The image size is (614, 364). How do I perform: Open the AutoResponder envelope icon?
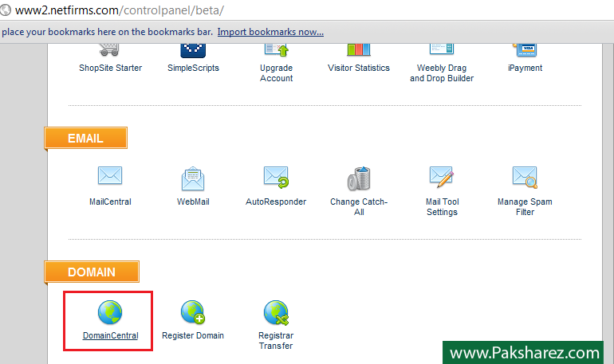click(x=276, y=177)
